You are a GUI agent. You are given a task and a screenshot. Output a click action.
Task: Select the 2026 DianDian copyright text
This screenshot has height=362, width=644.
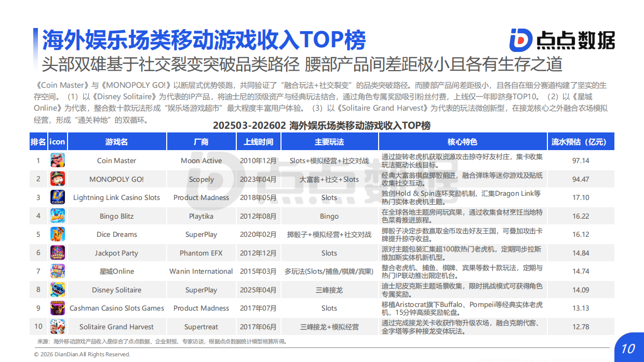81,354
